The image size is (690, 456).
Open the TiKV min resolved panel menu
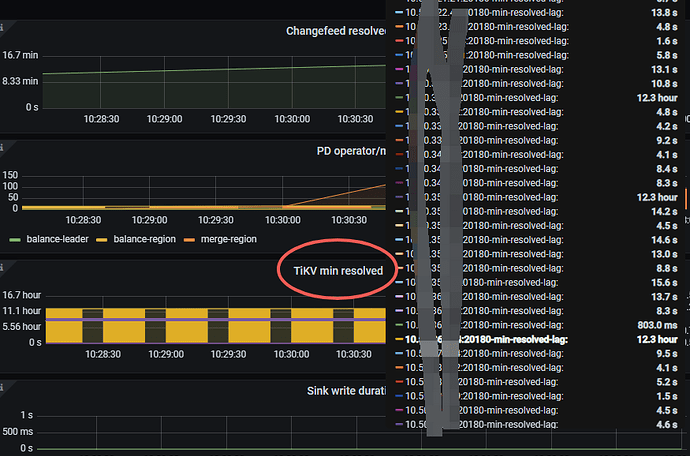point(335,270)
